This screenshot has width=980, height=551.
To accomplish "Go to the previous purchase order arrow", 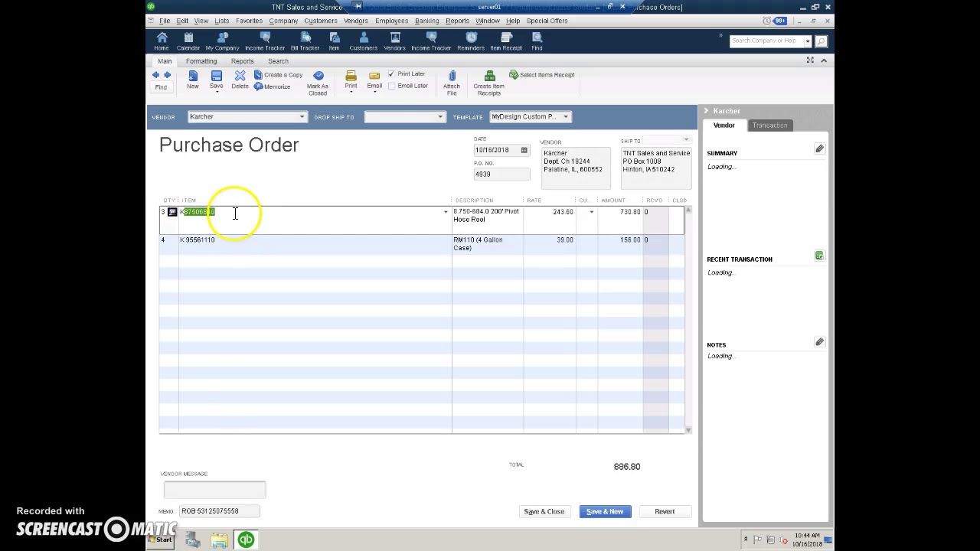I will (x=156, y=75).
